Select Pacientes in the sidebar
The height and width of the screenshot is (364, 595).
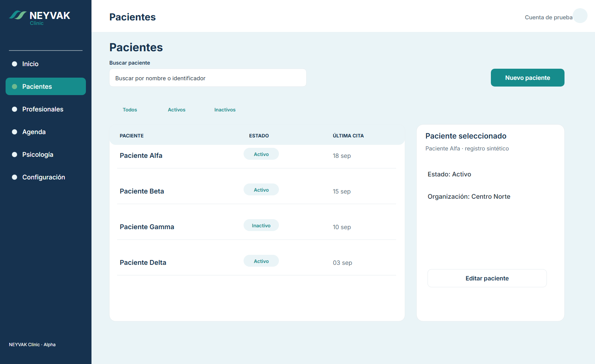click(x=46, y=87)
